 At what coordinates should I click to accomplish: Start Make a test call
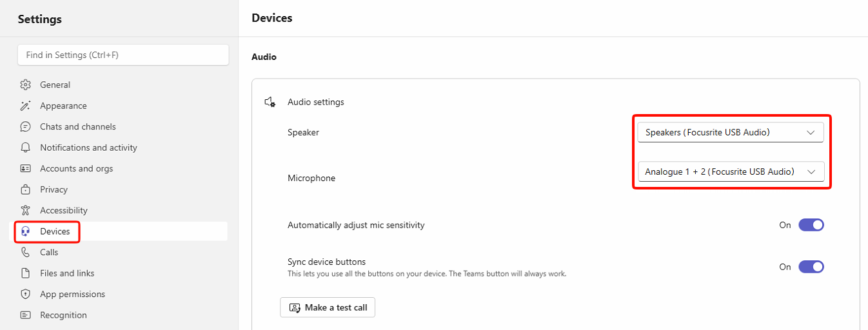pyautogui.click(x=328, y=307)
